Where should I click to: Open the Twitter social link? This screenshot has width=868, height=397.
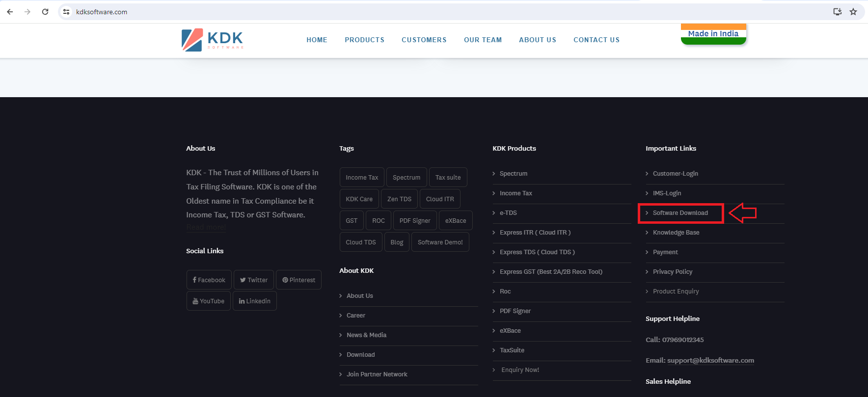(x=254, y=280)
